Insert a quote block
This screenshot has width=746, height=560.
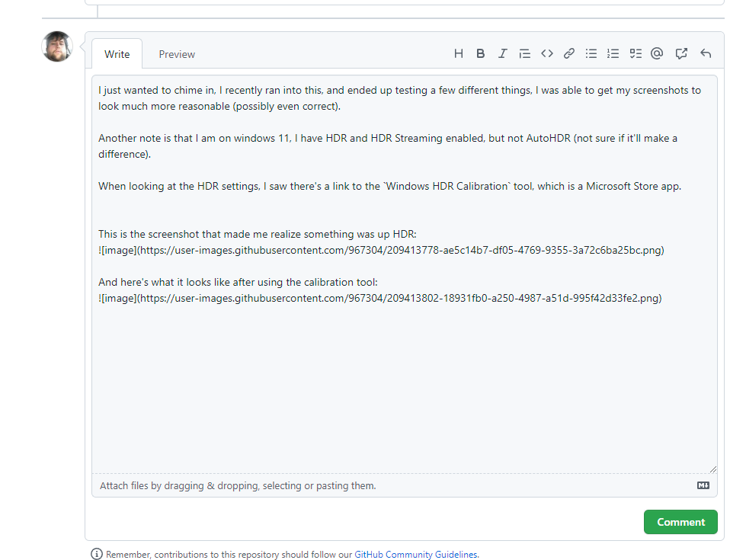point(524,53)
